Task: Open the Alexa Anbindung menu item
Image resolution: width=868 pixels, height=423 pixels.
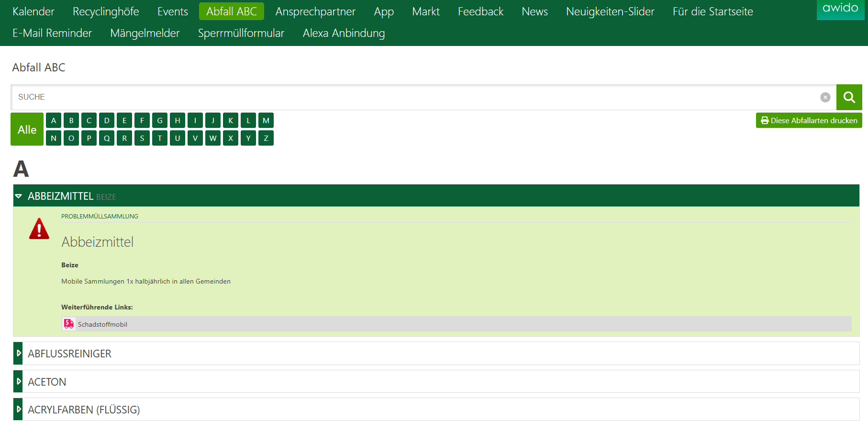Action: tap(344, 33)
